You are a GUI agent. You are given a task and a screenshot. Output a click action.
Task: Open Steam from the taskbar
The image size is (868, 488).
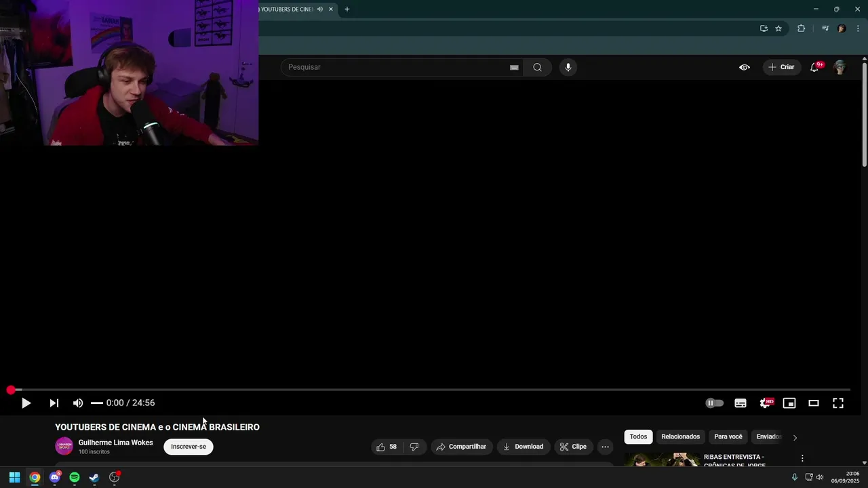(x=94, y=477)
